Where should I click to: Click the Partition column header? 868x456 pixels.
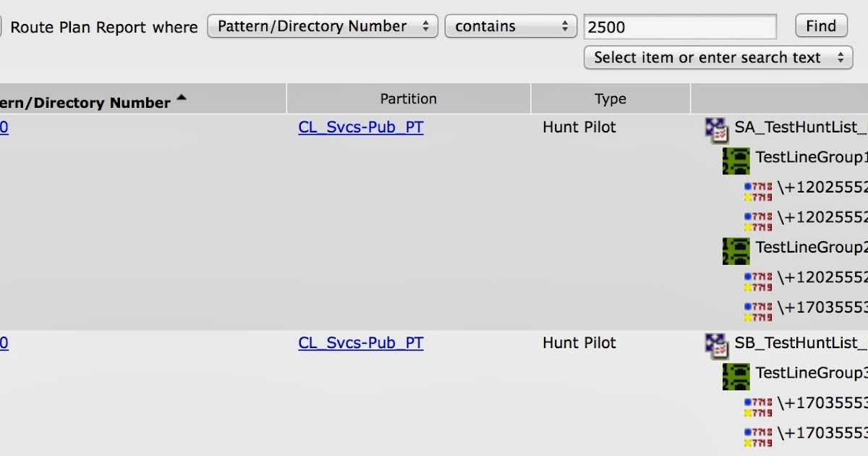408,98
